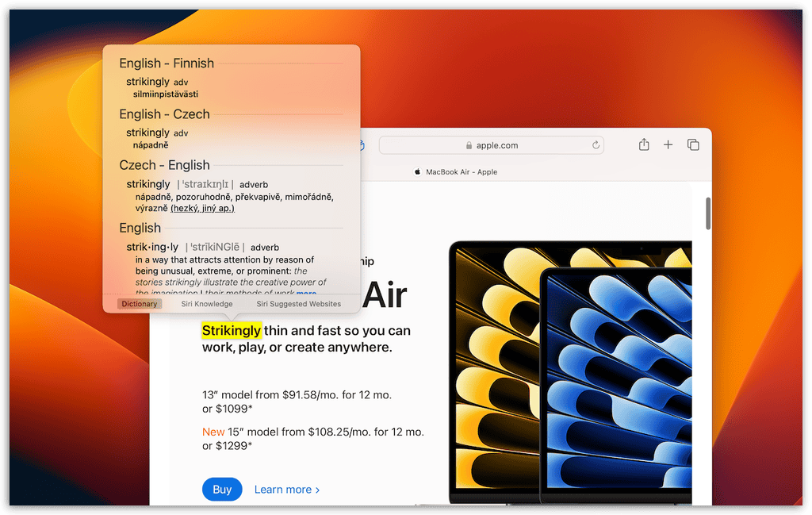Reload the apple.com page
Screen dimensions: 812x515
[x=596, y=145]
